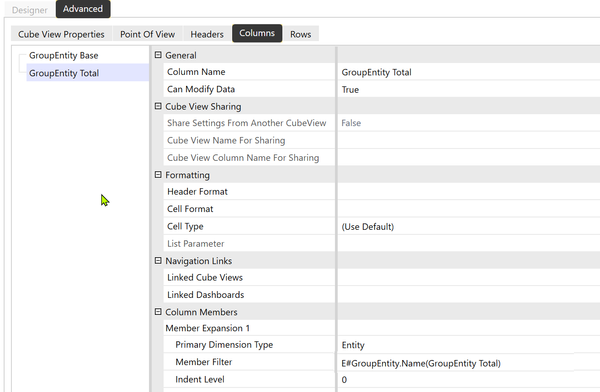The height and width of the screenshot is (392, 600).
Task: Collapse the Cube View Sharing section
Action: tap(158, 106)
